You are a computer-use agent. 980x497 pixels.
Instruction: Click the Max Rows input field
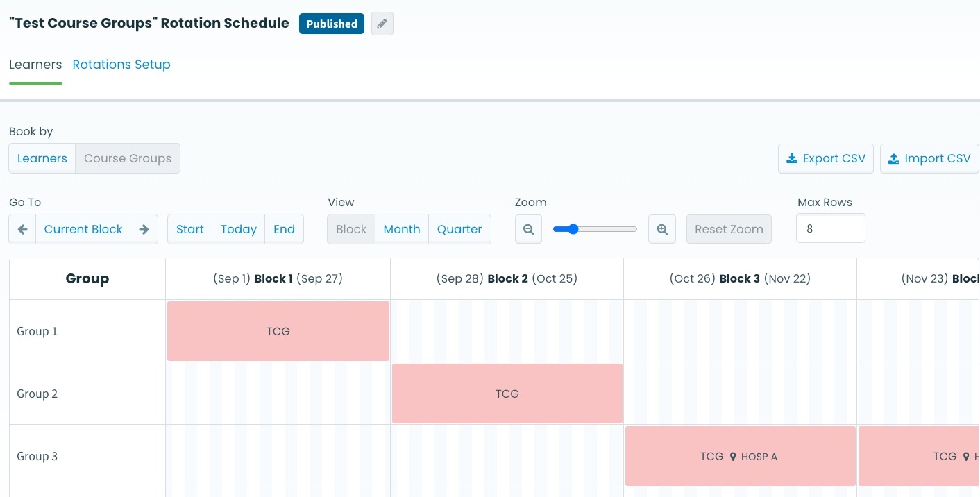click(830, 228)
